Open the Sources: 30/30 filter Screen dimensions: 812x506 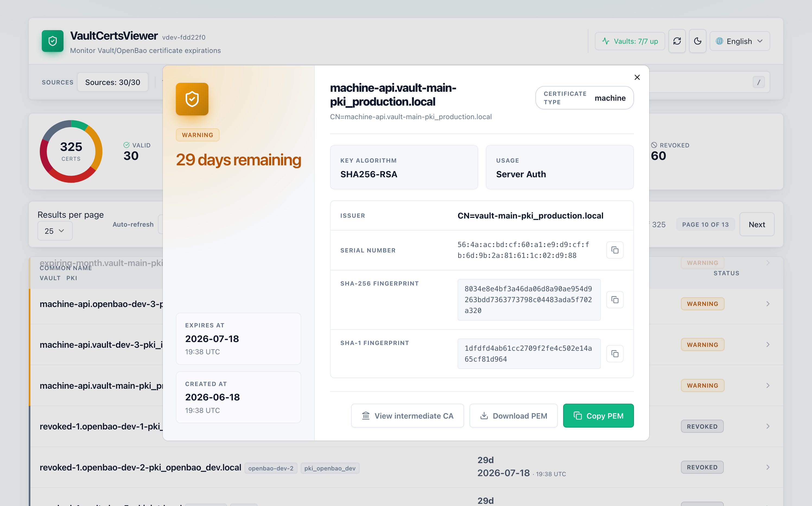[112, 82]
